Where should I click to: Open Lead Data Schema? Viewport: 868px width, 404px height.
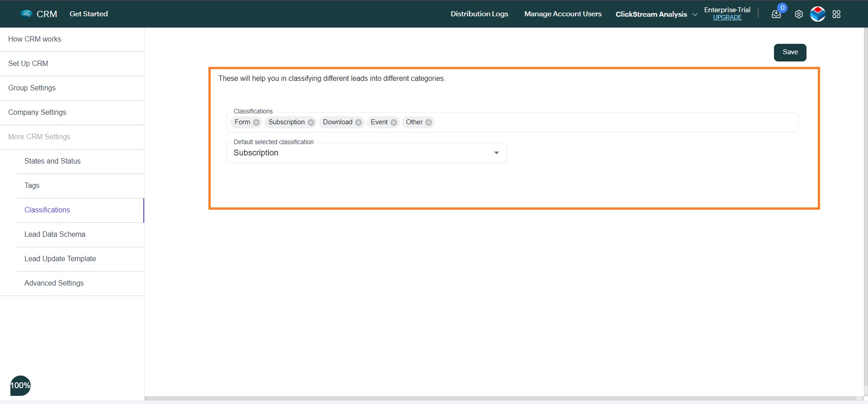point(80,235)
